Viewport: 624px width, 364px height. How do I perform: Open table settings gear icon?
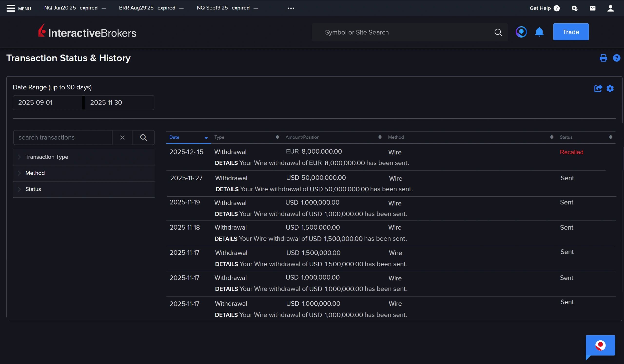tap(610, 89)
